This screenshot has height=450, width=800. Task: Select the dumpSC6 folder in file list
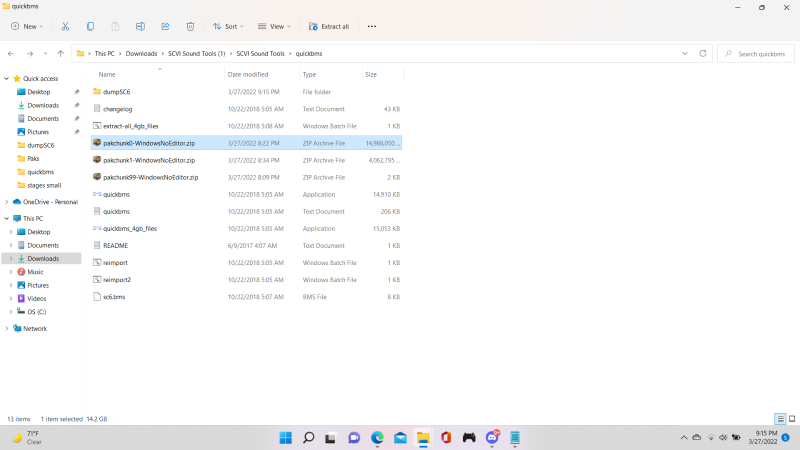click(x=246, y=92)
